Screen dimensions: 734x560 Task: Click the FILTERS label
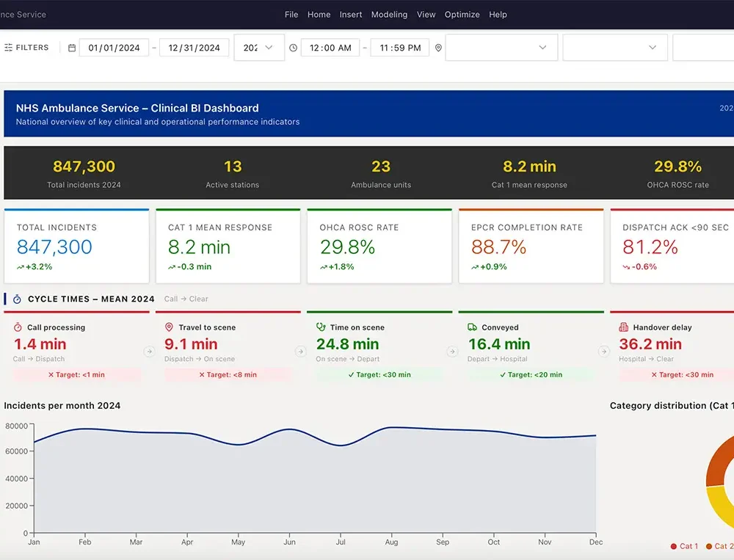coord(32,48)
